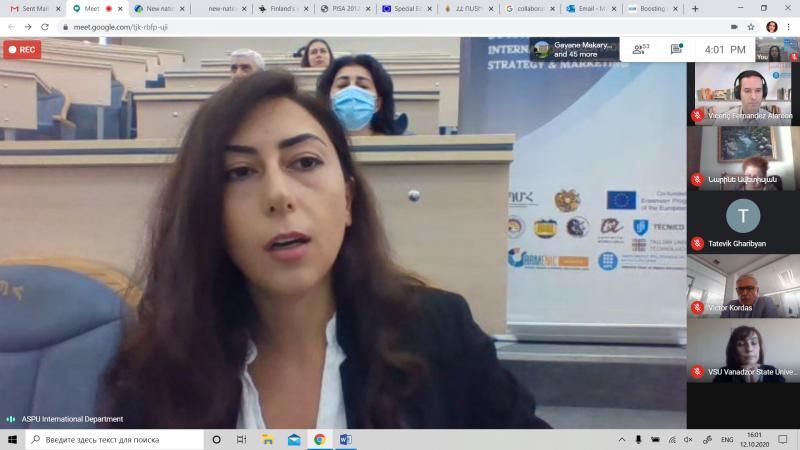Open the Windows Task View icon
Image resolution: width=800 pixels, height=450 pixels.
click(242, 439)
